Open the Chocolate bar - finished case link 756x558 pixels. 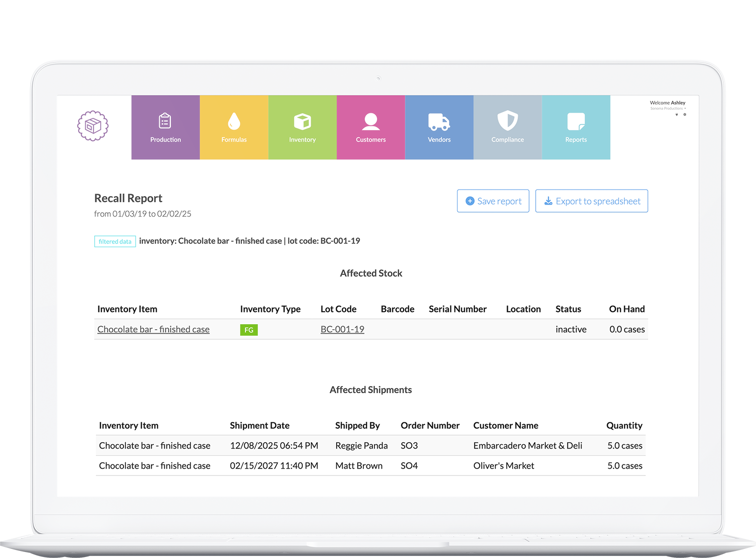[x=153, y=329]
